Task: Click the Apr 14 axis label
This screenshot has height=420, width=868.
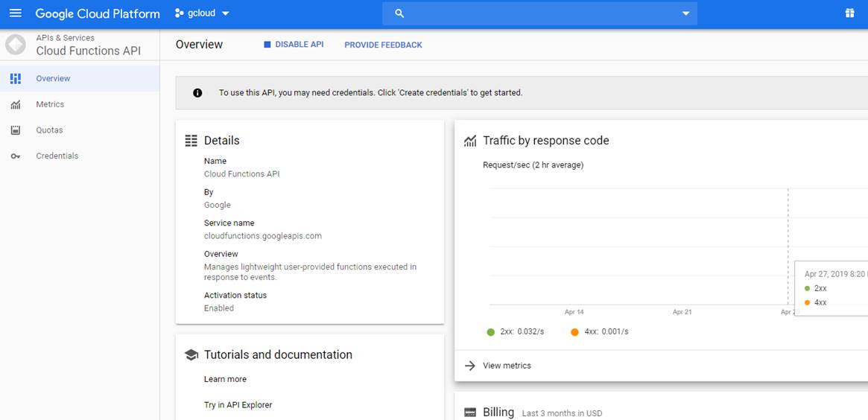Action: 574,312
